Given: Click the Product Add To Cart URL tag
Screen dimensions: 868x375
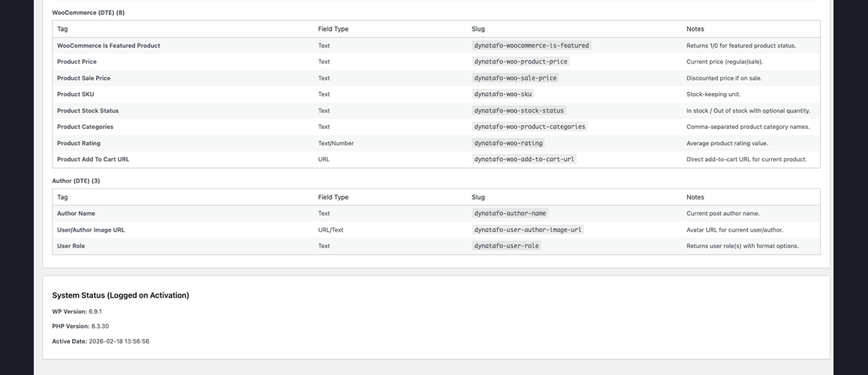Looking at the screenshot, I should pos(93,159).
